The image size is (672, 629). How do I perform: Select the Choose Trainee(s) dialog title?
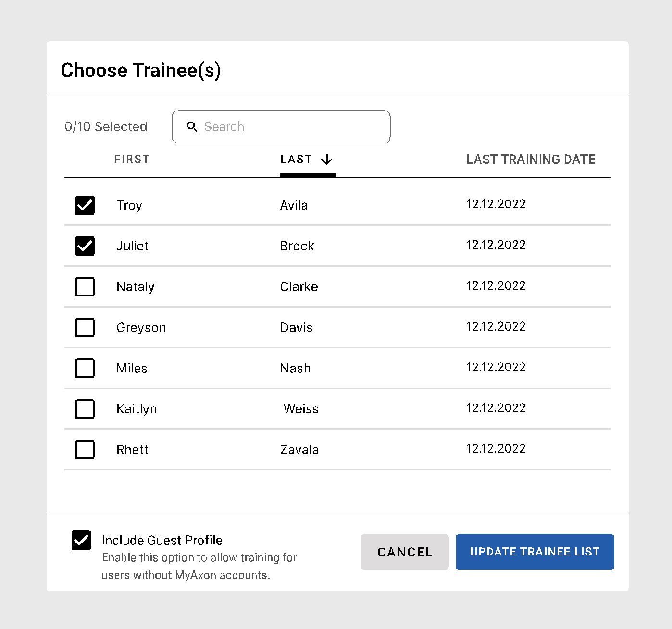tap(142, 70)
